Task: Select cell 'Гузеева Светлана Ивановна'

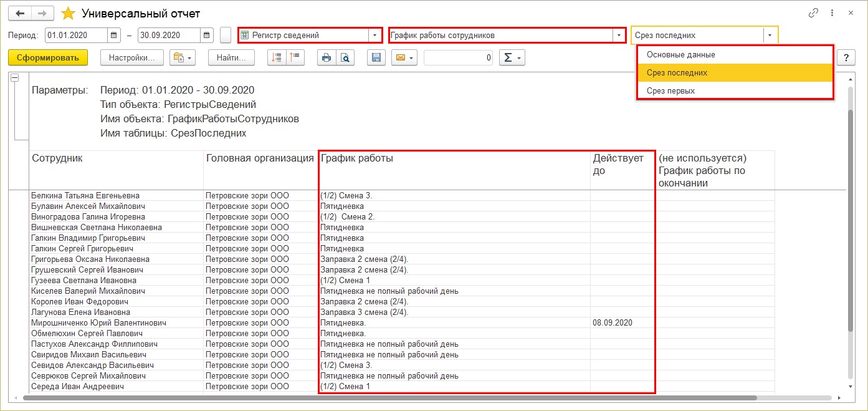Action: 116,281
